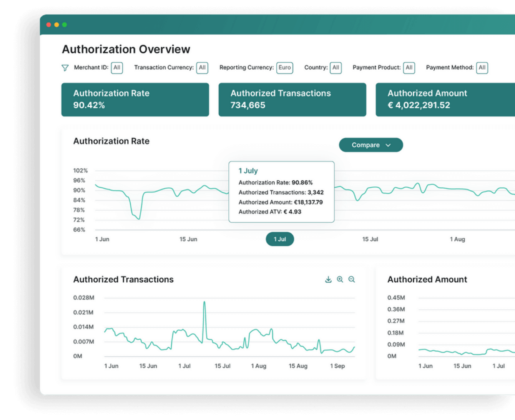
Task: Select the Authorized Transactions summary card
Action: [x=292, y=100]
